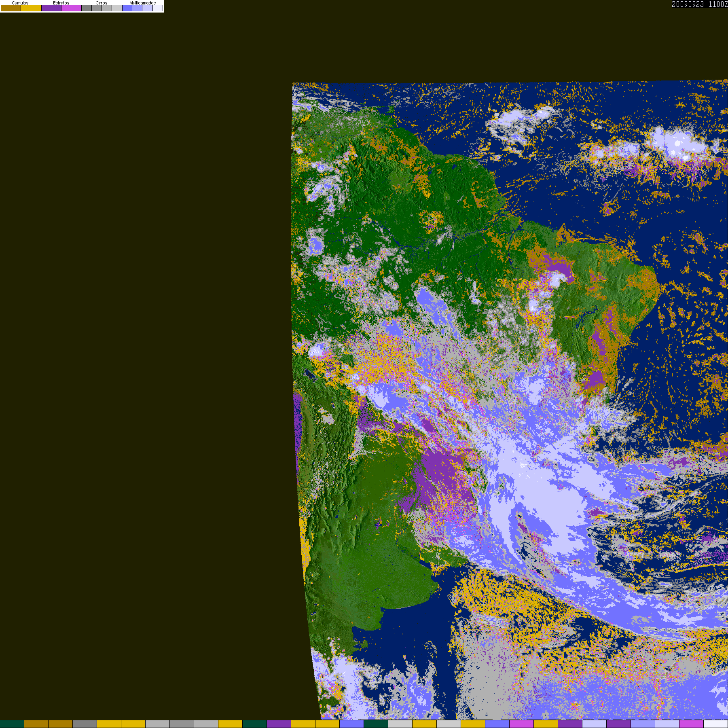
Task: Click the dark purple Estratos legend swatch
Action: tap(51, 8)
